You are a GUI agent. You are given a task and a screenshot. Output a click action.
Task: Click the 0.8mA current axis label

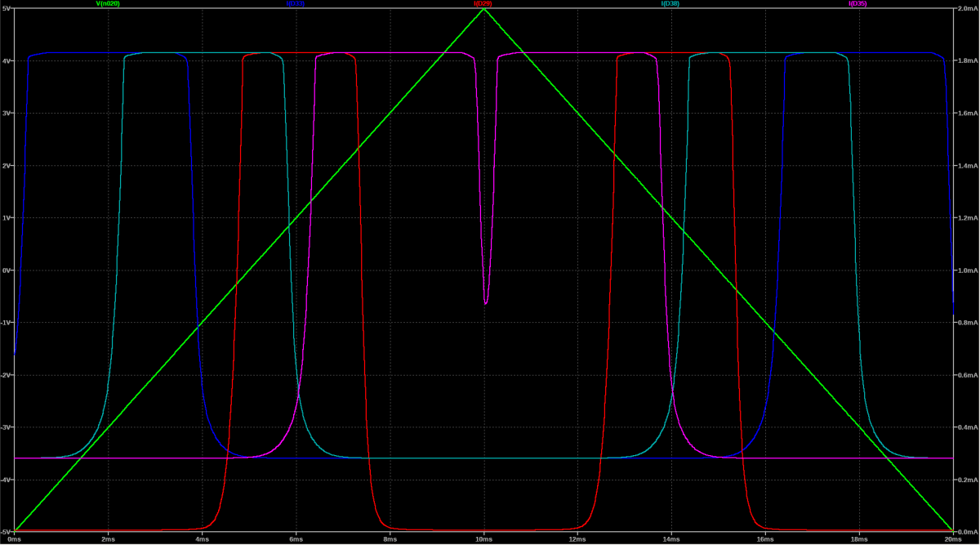(966, 322)
